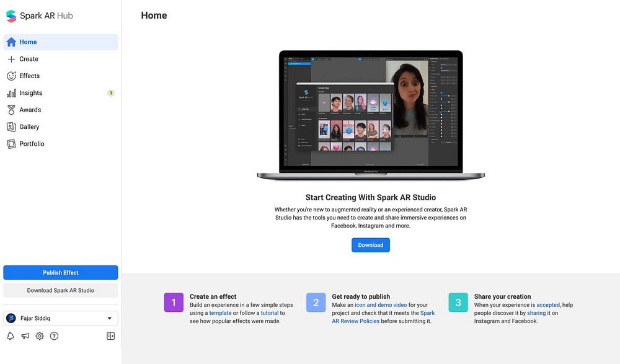Click the Get ready to publish heading
The width and height of the screenshot is (620, 364).
(361, 296)
